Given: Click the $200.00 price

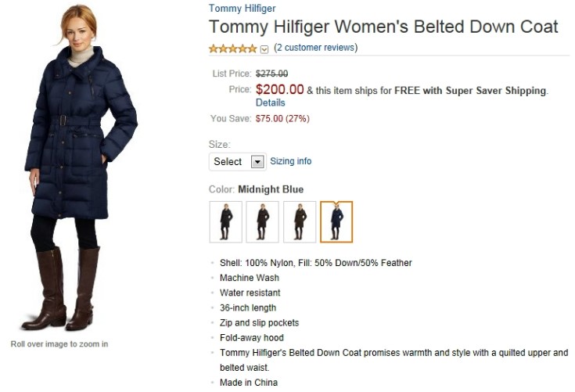Looking at the screenshot, I should (x=279, y=89).
